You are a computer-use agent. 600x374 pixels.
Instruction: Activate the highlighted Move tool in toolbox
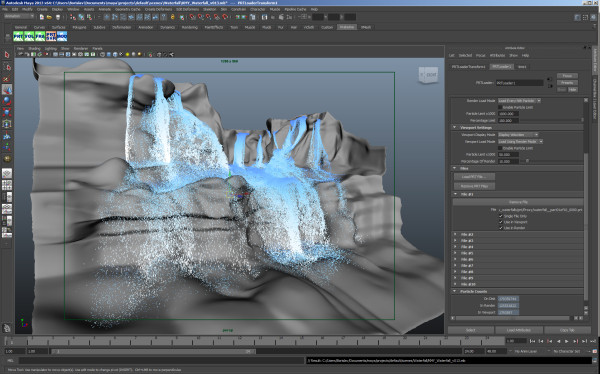click(7, 90)
